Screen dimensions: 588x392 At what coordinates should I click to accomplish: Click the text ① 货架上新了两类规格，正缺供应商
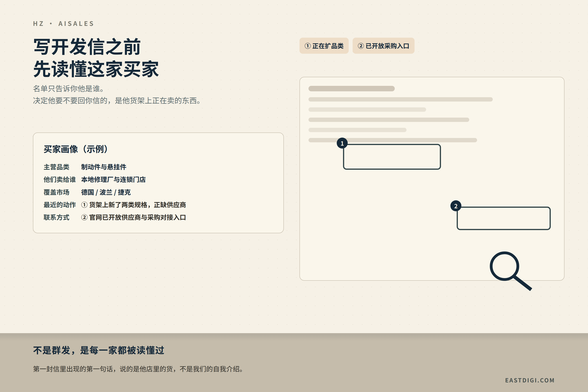[x=133, y=205]
